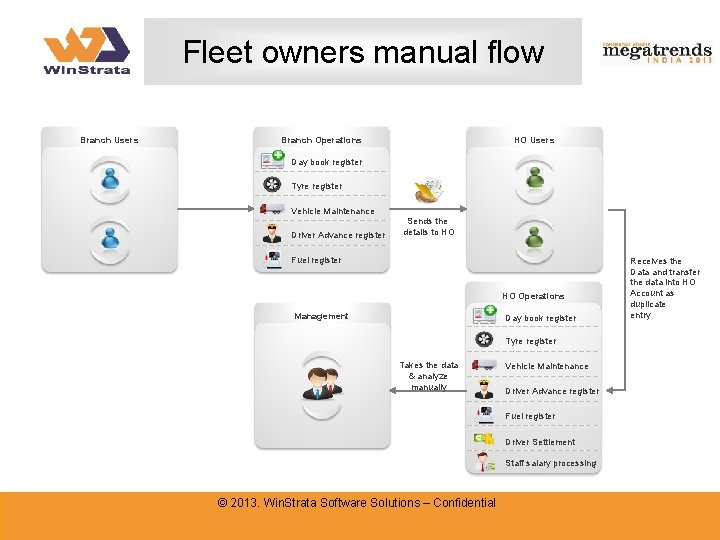
Task: Click Vehicle Maintenance truck icon in HO Operations
Action: [x=484, y=365]
